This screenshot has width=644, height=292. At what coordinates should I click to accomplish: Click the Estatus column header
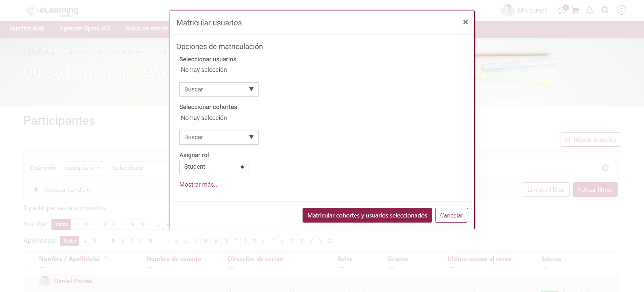(x=551, y=259)
